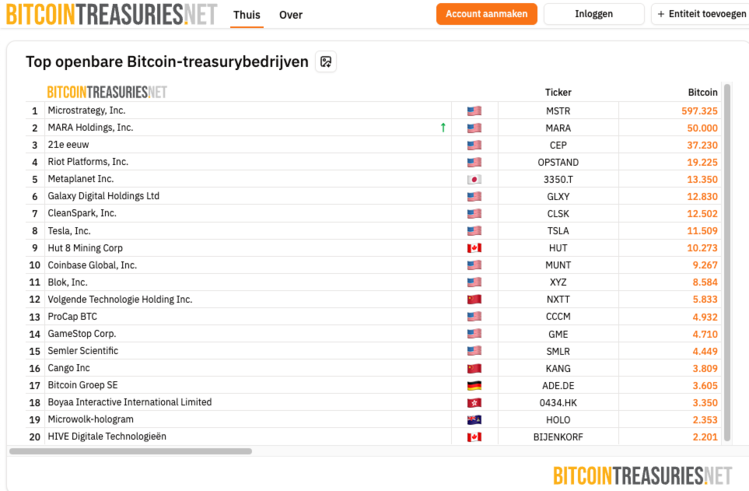Viewport: 749px width, 491px height.
Task: Open Riot Platforms, Inc. entry
Action: [88, 161]
